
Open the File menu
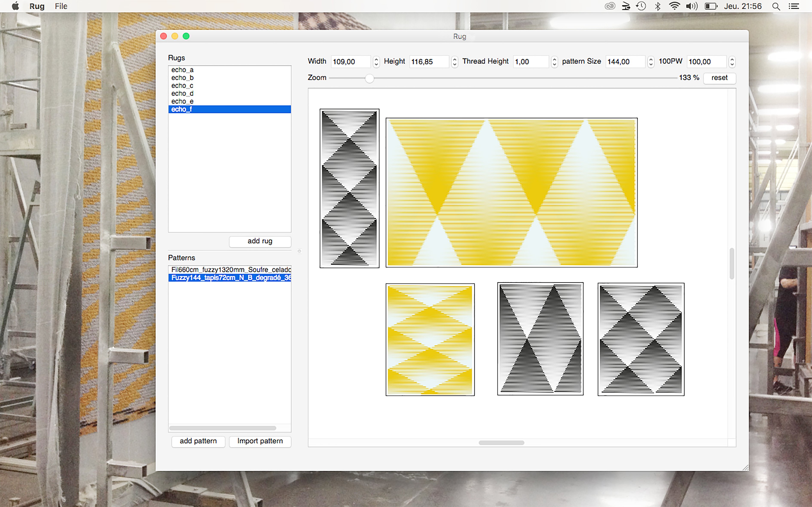(x=61, y=6)
